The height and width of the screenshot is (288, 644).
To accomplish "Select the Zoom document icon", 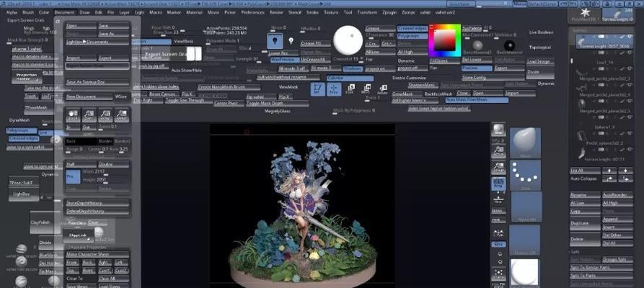I will tap(89, 115).
